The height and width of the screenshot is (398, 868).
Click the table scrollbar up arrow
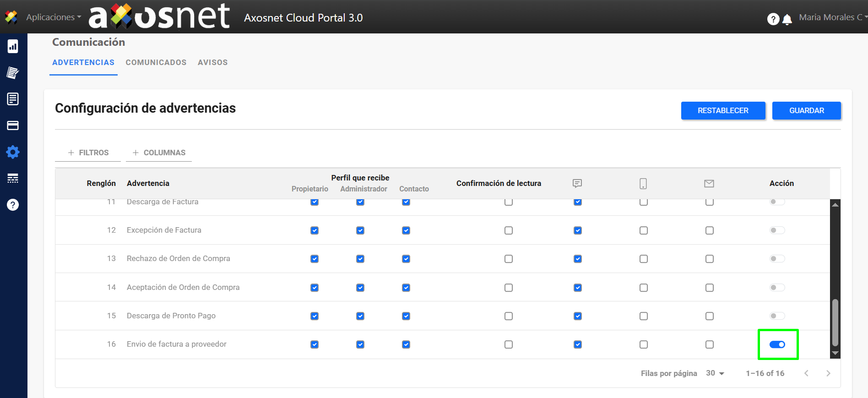click(x=835, y=205)
